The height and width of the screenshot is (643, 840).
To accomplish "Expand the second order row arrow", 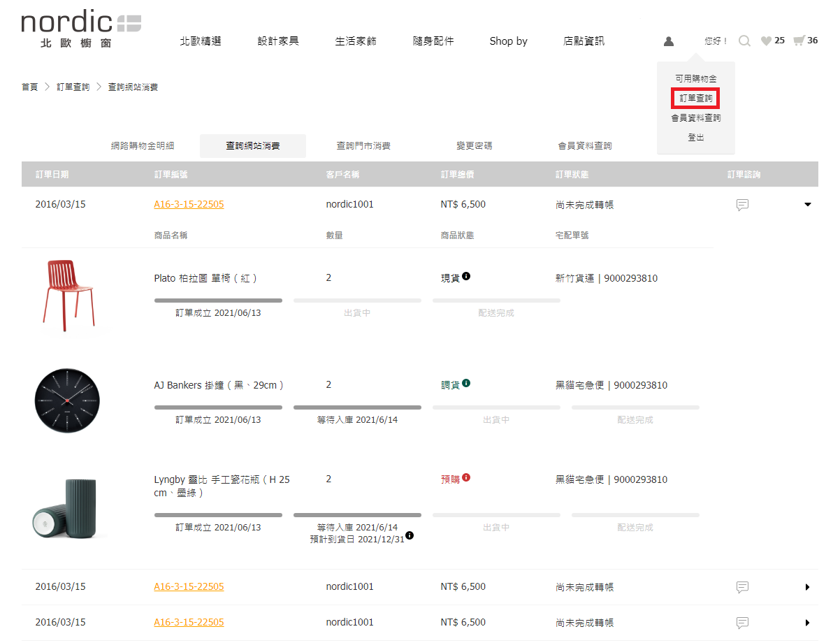I will point(808,587).
